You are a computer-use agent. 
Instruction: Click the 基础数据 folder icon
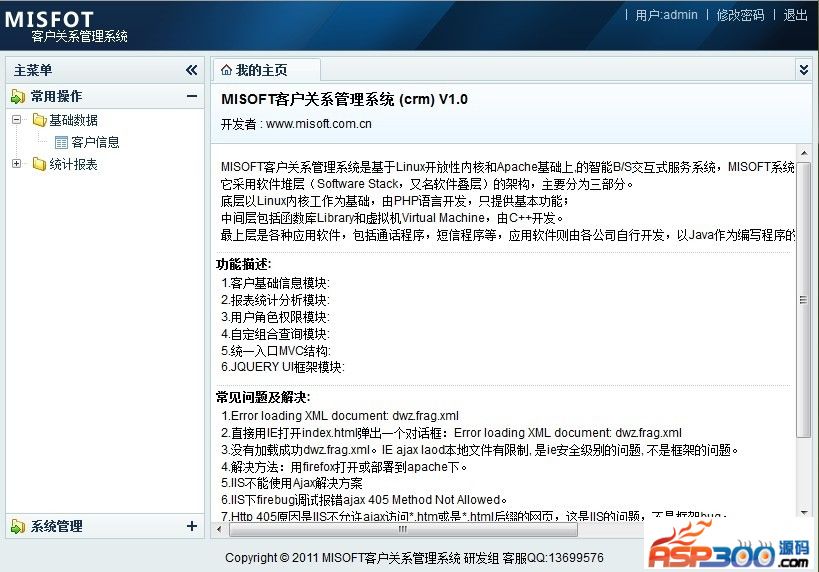click(39, 120)
